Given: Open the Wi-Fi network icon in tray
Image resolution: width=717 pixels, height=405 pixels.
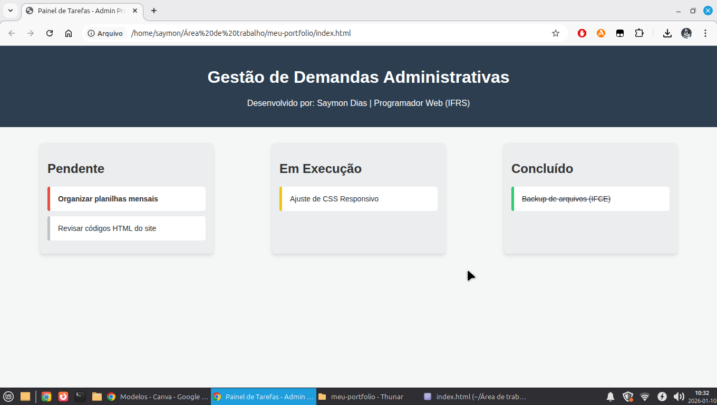Looking at the screenshot, I should [645, 397].
